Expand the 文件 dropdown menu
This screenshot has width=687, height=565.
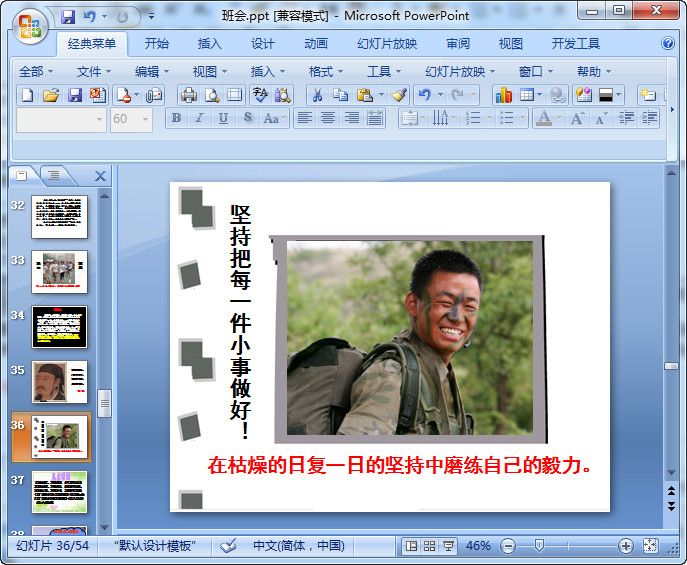[x=94, y=71]
